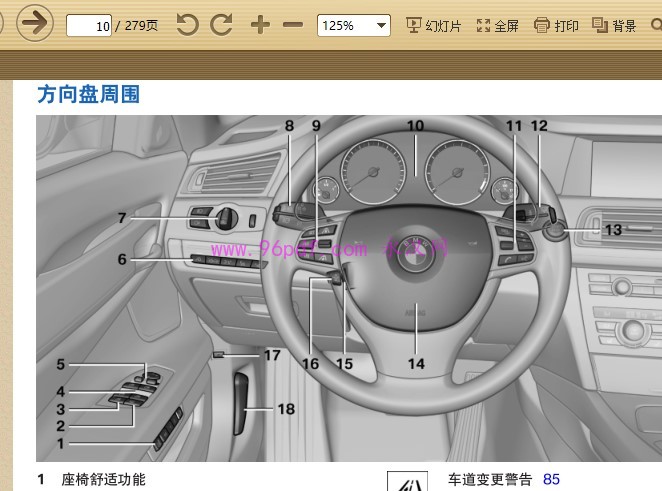Rotate the page counterclockwise
The image size is (662, 491).
pos(187,24)
